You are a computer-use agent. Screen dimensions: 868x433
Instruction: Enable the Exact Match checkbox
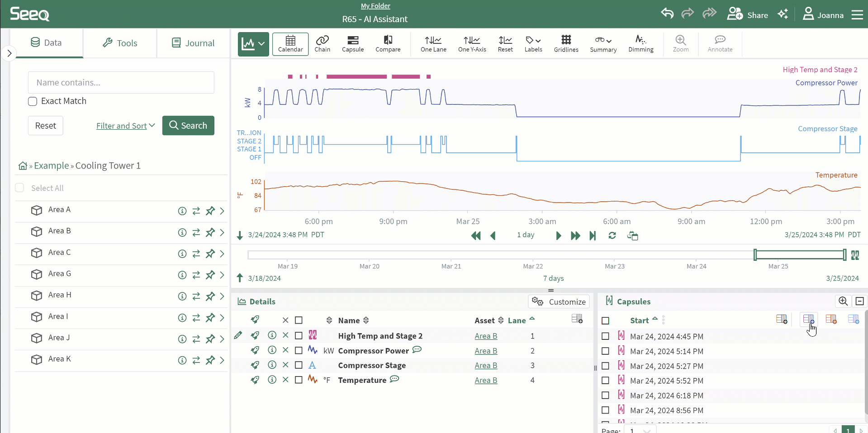pos(33,101)
